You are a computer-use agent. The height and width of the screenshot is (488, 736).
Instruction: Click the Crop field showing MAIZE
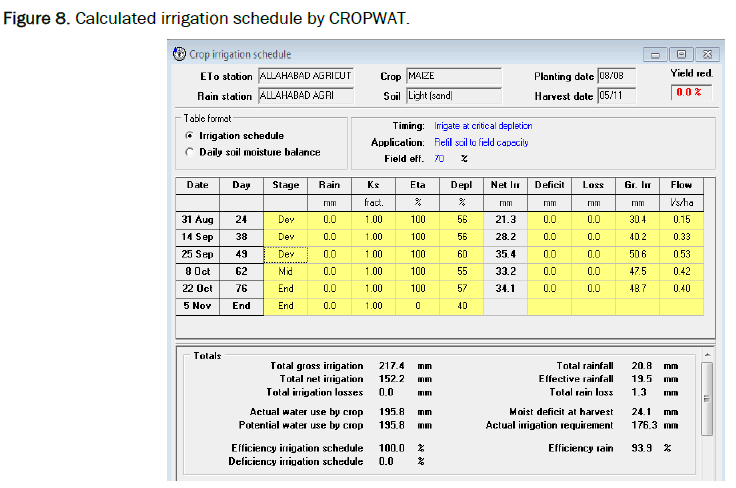453,76
